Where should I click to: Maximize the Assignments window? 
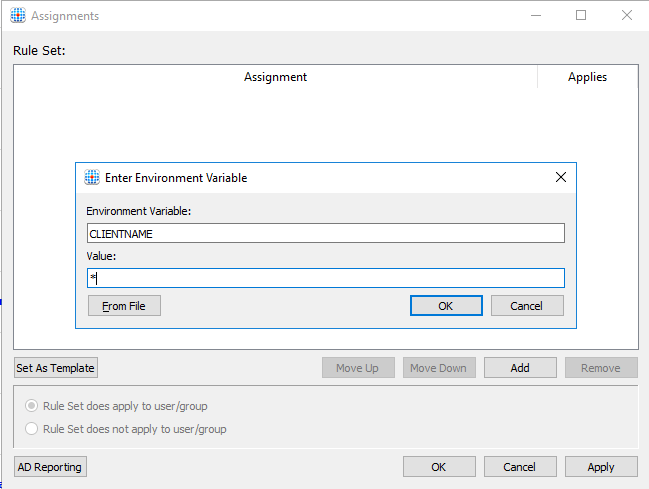point(581,16)
